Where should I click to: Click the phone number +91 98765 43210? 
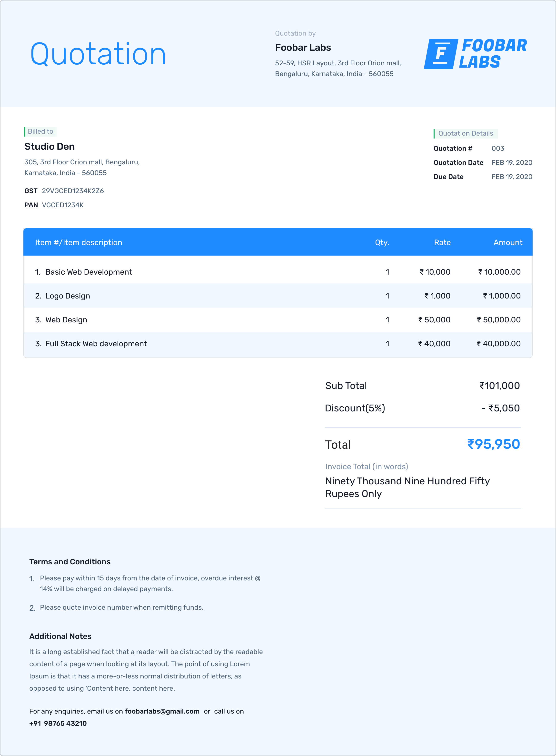tap(58, 723)
